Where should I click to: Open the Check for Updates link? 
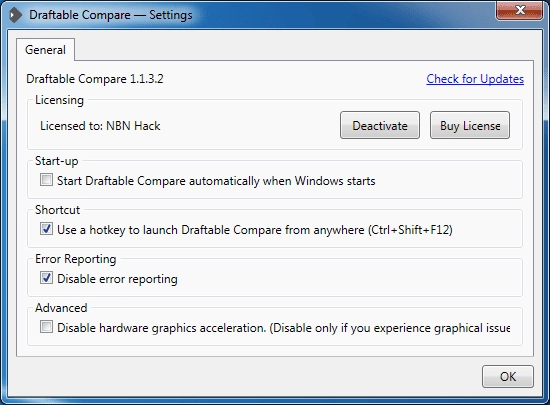475,79
